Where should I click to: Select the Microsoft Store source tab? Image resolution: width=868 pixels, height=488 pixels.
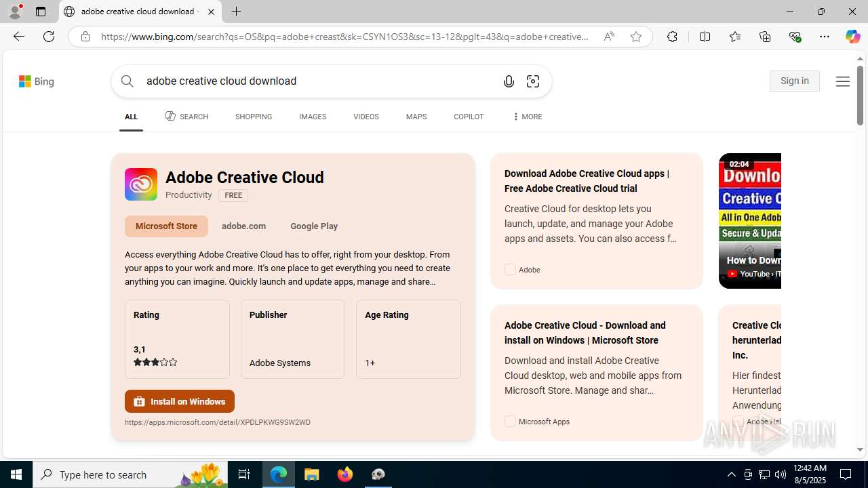click(166, 226)
